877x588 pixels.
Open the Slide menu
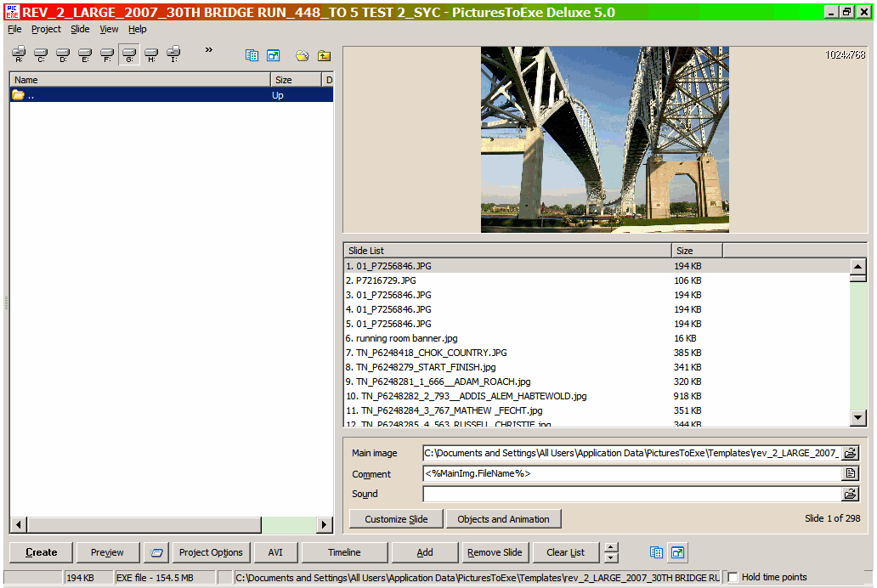pos(80,29)
